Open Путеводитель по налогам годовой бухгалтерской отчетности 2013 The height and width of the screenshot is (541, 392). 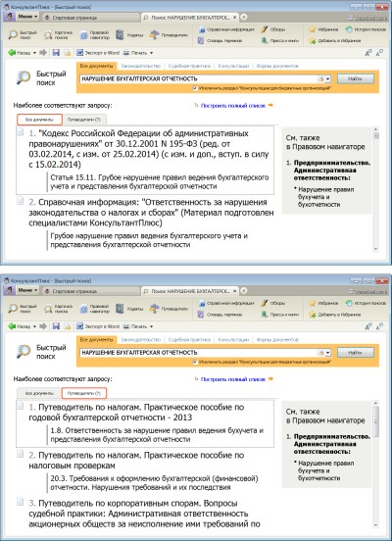pyautogui.click(x=136, y=413)
